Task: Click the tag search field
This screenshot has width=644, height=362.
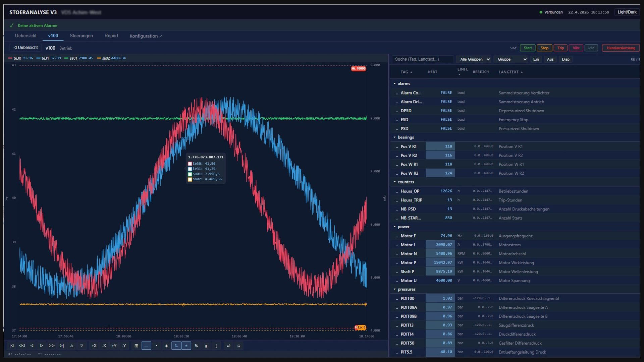Action: coord(423,59)
